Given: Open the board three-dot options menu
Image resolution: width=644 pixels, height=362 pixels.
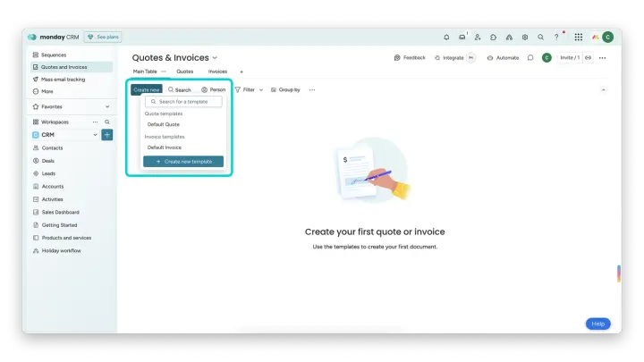Looking at the screenshot, I should tap(603, 58).
